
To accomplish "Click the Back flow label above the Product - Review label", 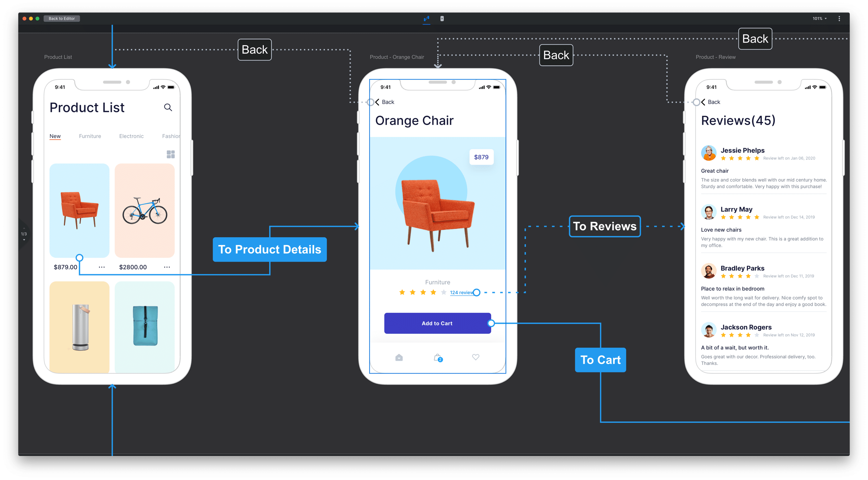I will 755,39.
